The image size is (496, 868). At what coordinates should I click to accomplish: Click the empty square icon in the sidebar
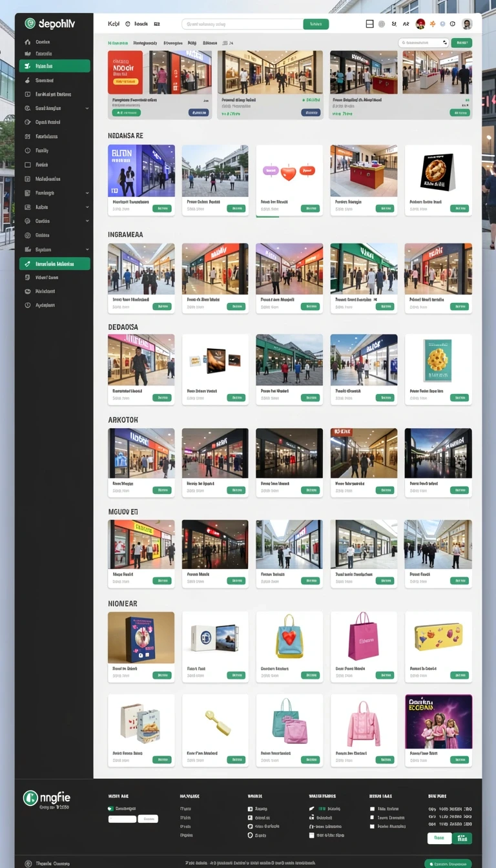28,165
